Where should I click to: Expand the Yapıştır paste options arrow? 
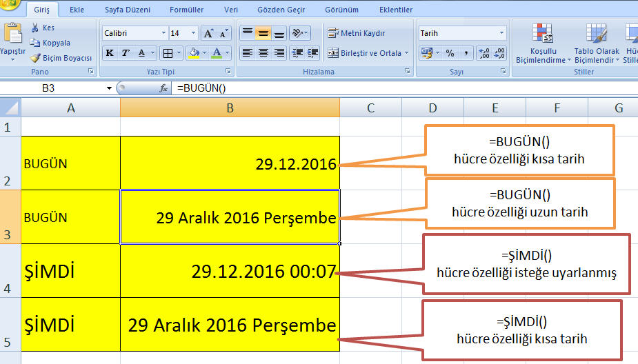click(12, 60)
